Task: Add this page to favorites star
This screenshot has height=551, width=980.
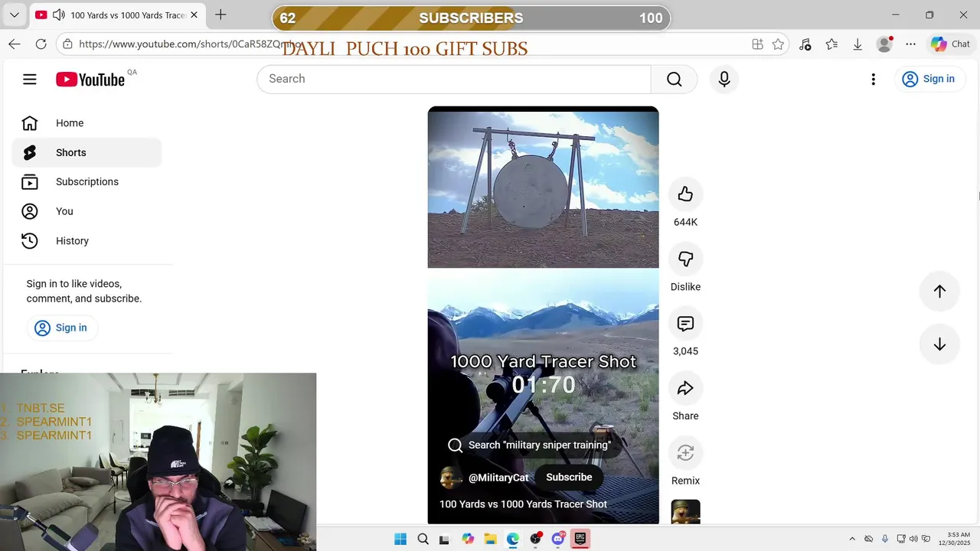Action: (x=778, y=44)
